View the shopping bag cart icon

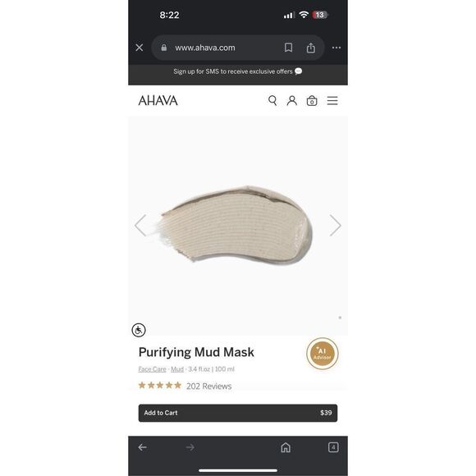[312, 100]
